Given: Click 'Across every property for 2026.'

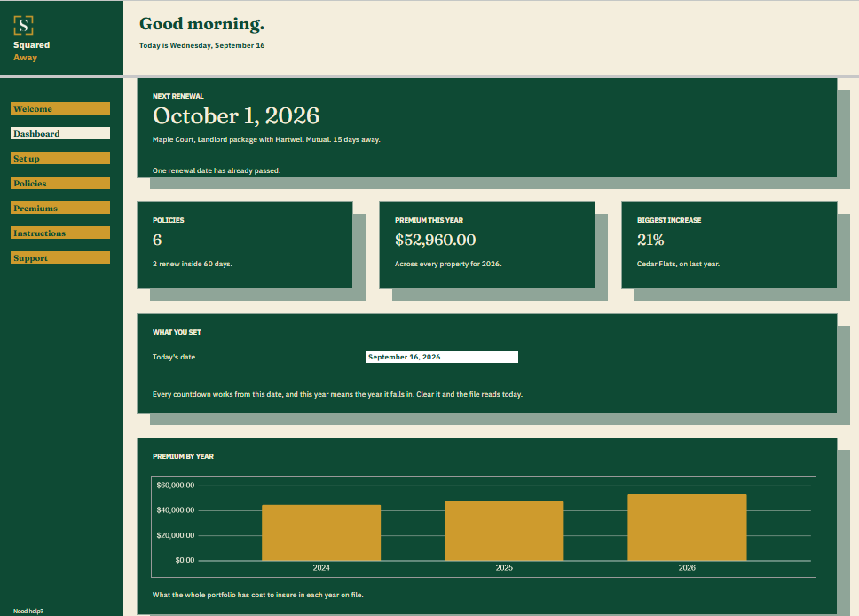Looking at the screenshot, I should pyautogui.click(x=448, y=264).
